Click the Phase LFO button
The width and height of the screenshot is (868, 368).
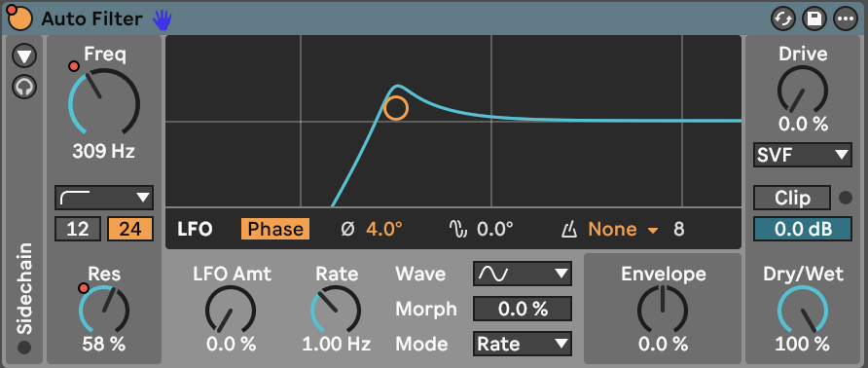(x=275, y=229)
